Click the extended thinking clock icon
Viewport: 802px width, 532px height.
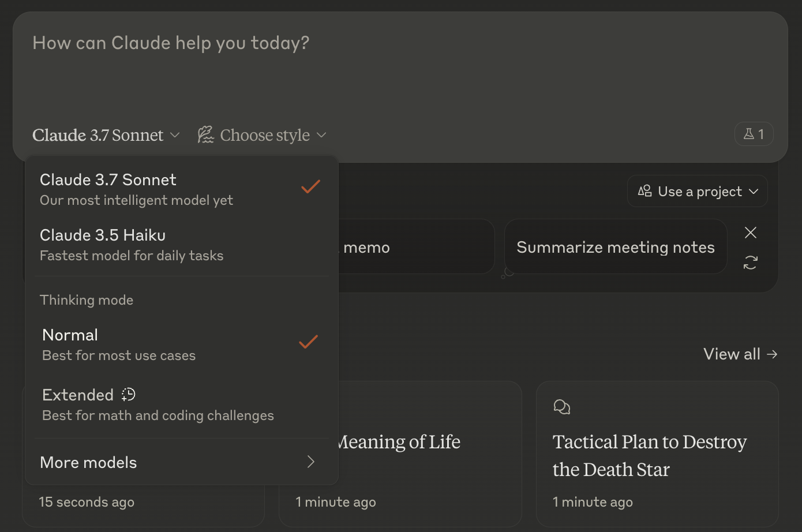128,395
